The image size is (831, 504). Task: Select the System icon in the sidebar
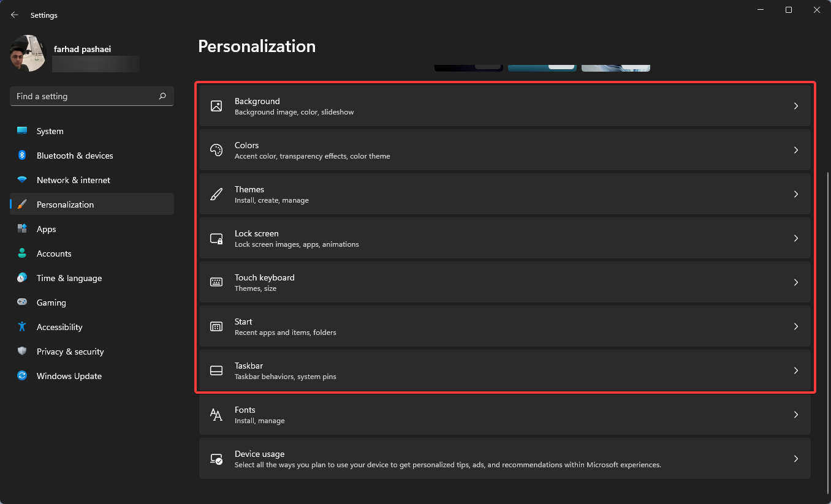pyautogui.click(x=22, y=131)
